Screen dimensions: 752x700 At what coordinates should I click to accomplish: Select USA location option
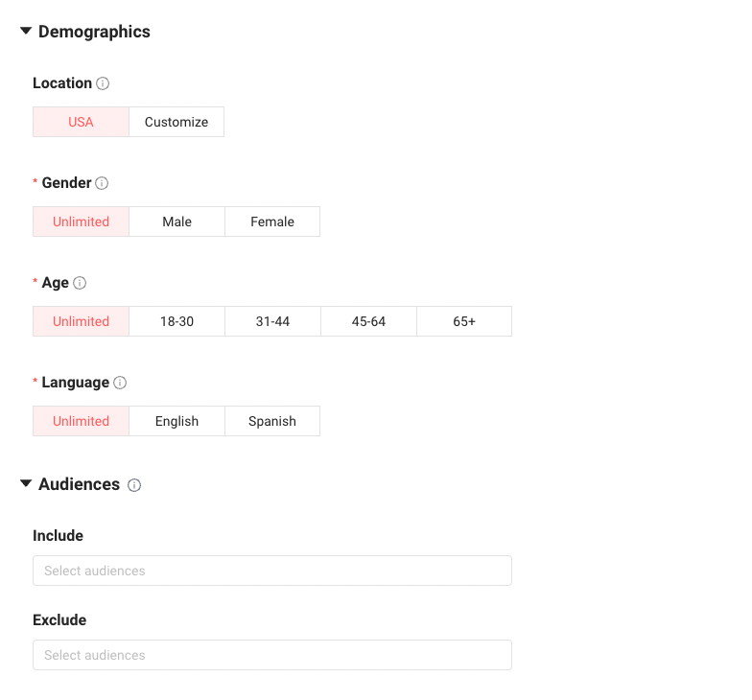tap(81, 122)
